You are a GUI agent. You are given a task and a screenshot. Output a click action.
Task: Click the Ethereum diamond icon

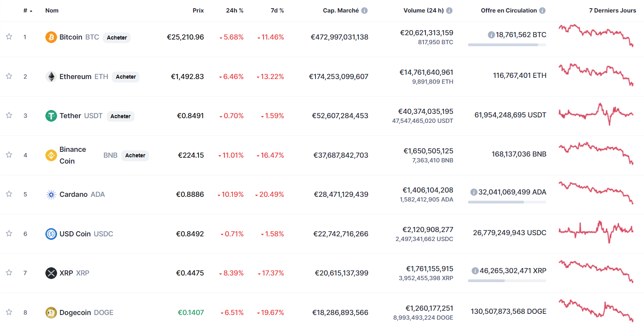pos(51,77)
